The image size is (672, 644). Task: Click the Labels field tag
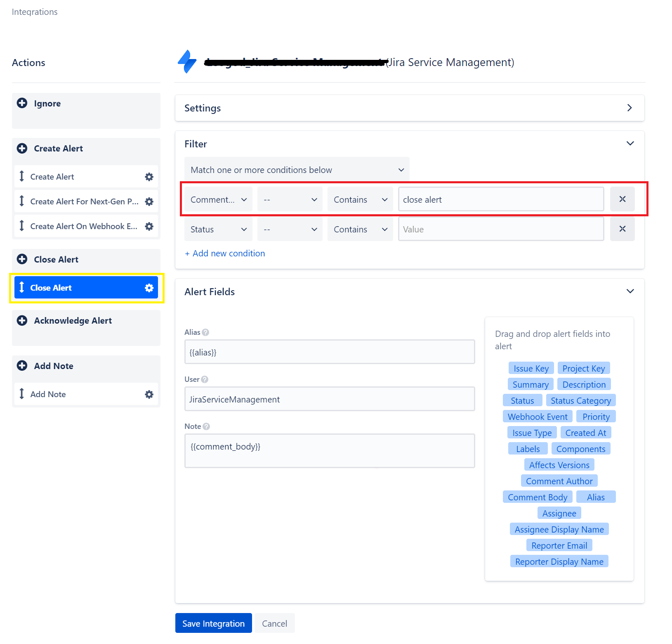tap(528, 449)
